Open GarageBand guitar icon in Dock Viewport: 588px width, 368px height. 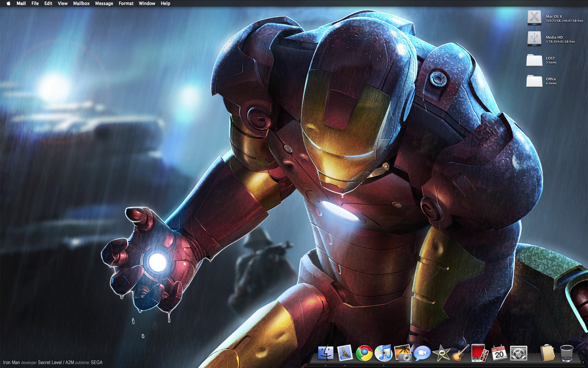coord(461,353)
